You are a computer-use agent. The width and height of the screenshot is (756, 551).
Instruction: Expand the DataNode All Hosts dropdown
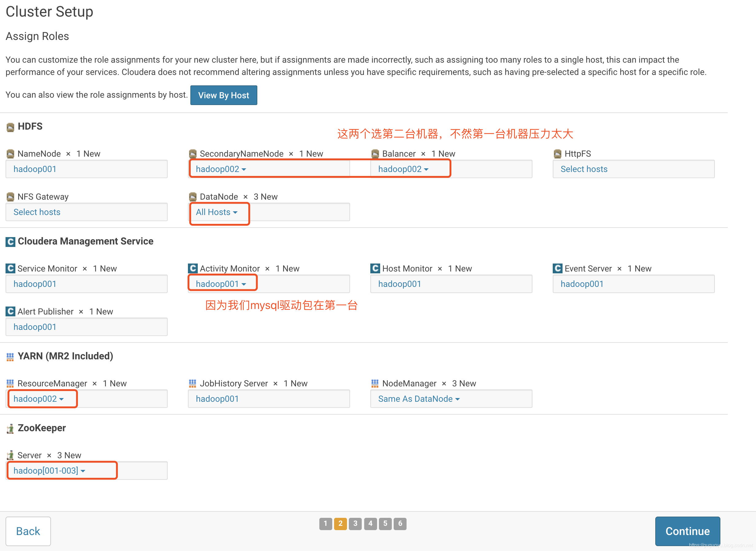(x=216, y=212)
